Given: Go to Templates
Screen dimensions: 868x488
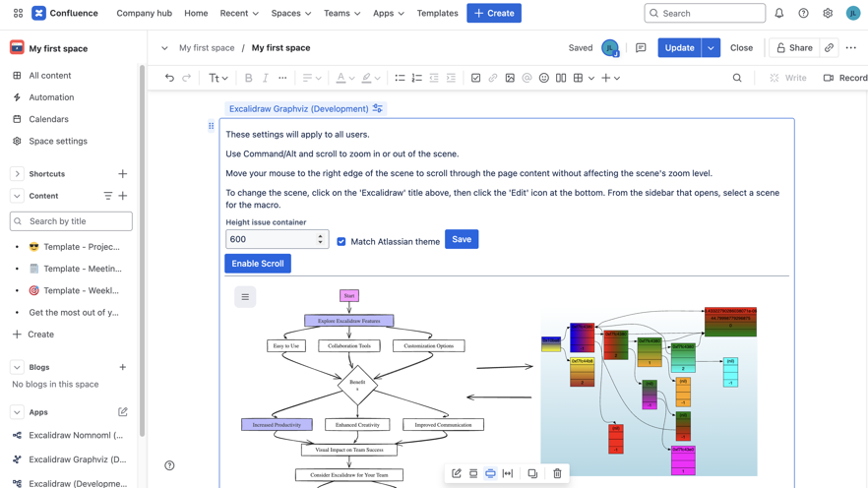Looking at the screenshot, I should (x=437, y=13).
